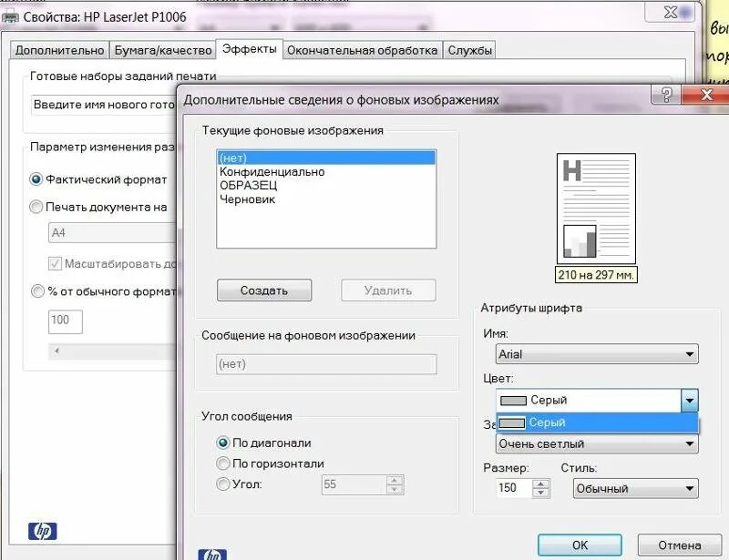
Task: Click the angle value field showing 55
Action: 354,484
